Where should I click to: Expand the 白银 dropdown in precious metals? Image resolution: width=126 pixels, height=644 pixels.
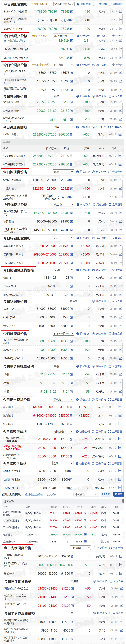64,366
